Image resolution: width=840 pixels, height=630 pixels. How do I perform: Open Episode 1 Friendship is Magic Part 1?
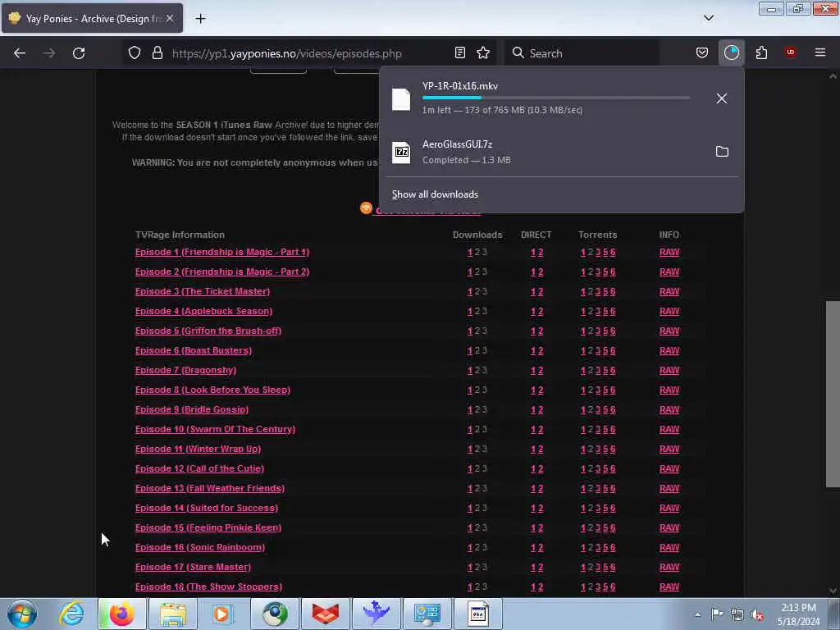[x=221, y=252]
